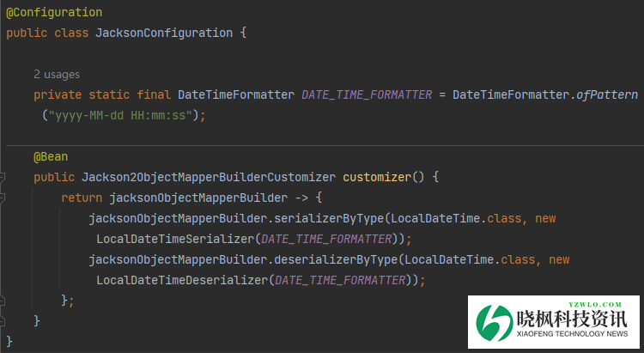The image size is (644, 353).
Task: Click the return keyword in customizer
Action: (x=82, y=198)
